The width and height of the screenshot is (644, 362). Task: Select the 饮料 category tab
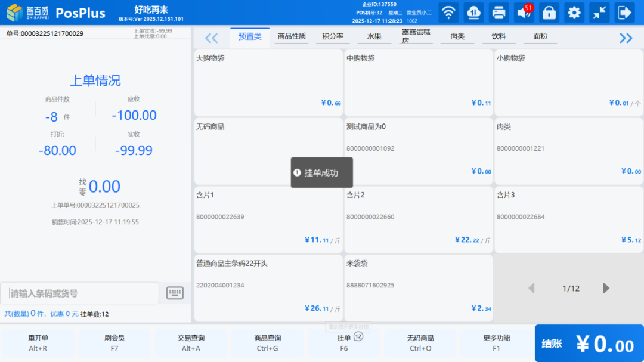[499, 36]
